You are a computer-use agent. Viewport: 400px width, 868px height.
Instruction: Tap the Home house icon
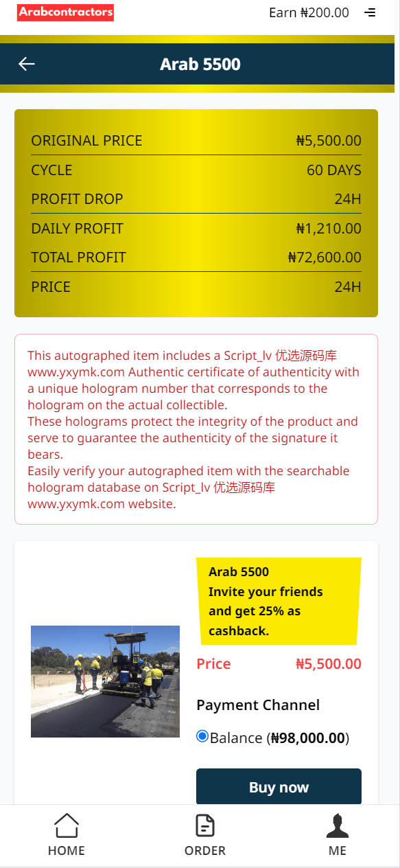(67, 825)
